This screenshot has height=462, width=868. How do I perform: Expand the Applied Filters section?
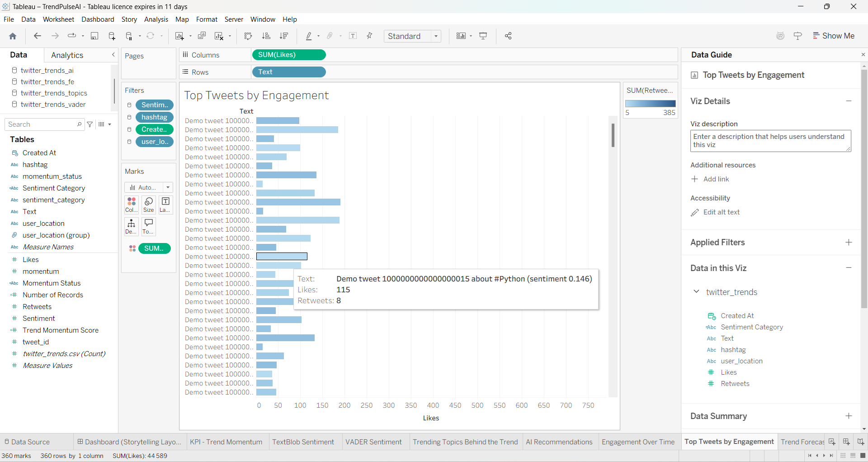tap(849, 243)
